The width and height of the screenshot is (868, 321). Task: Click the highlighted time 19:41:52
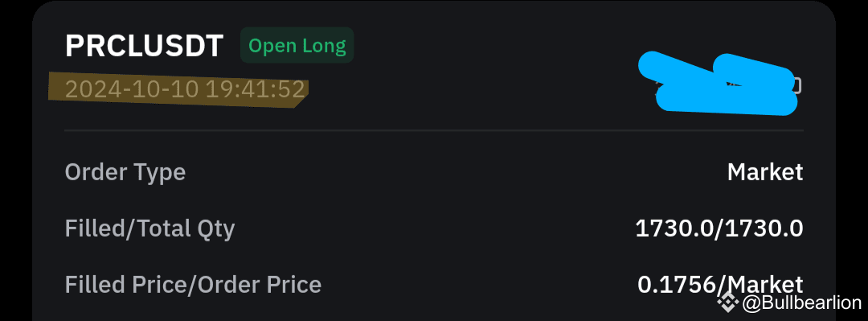click(x=256, y=89)
